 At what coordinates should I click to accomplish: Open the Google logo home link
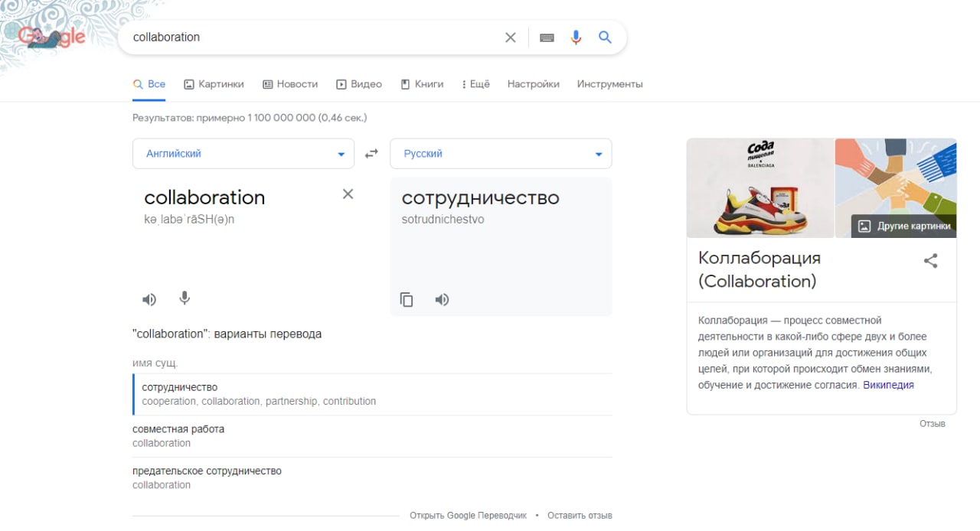52,36
